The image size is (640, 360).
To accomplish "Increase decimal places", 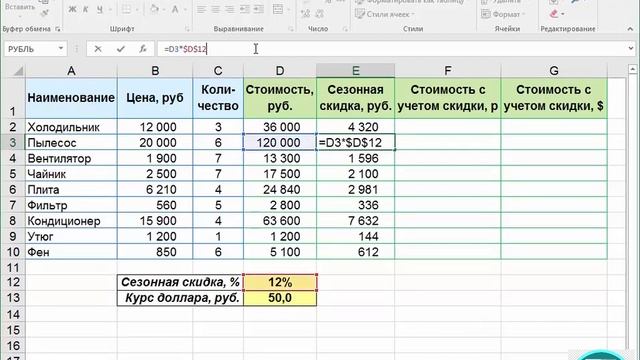I will tap(305, 14).
